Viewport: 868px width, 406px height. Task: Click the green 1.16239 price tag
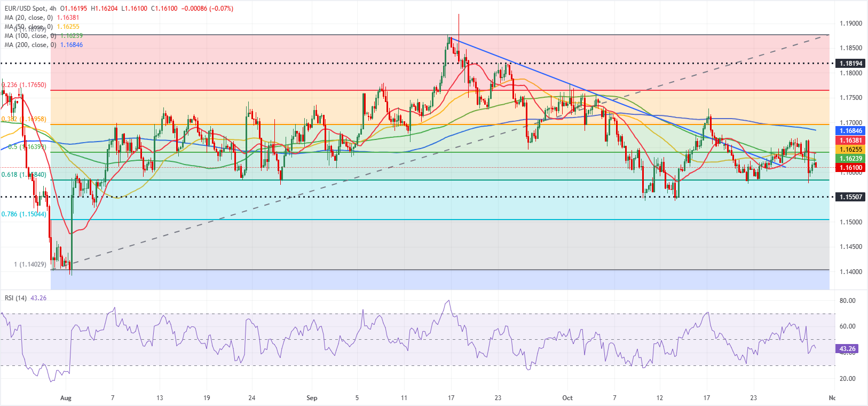click(x=850, y=159)
